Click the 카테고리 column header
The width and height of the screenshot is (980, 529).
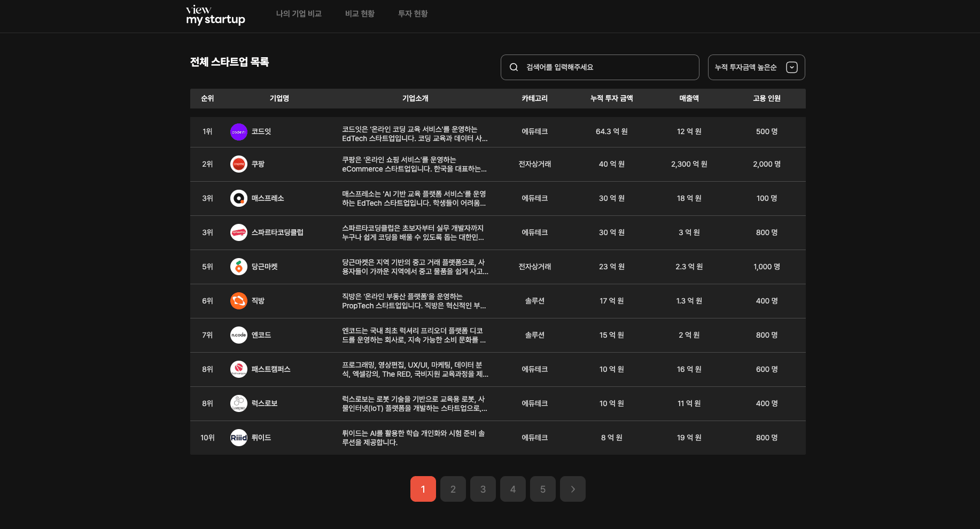click(x=535, y=98)
